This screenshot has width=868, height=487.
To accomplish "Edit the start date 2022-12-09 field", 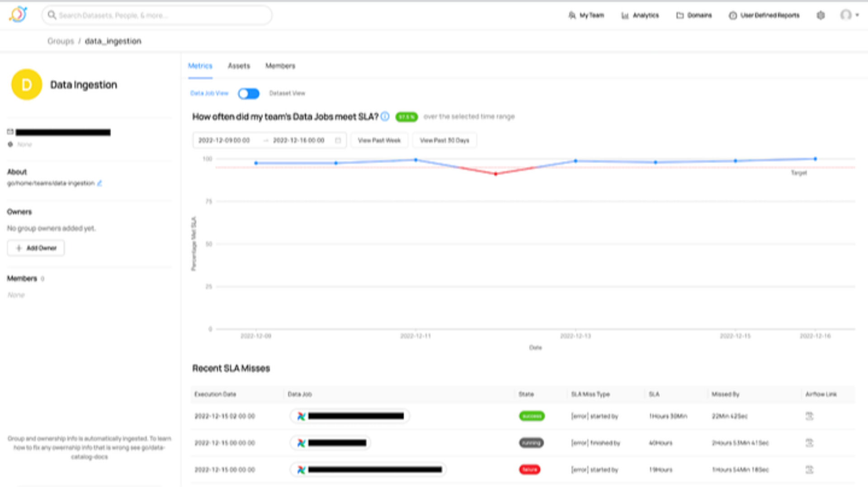I will [x=224, y=141].
